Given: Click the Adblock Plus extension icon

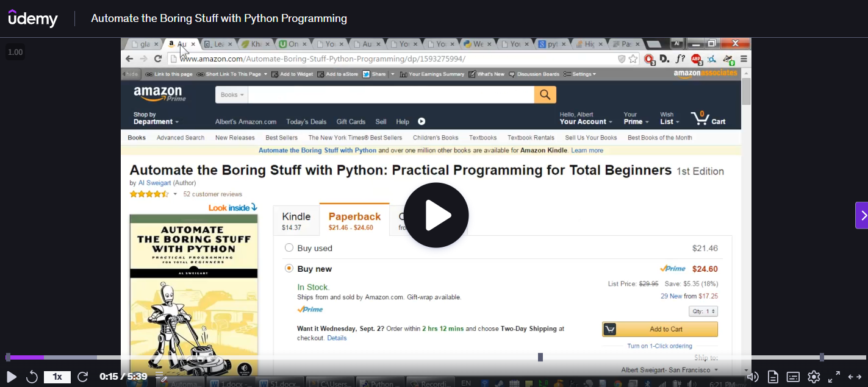Looking at the screenshot, I should [x=696, y=59].
